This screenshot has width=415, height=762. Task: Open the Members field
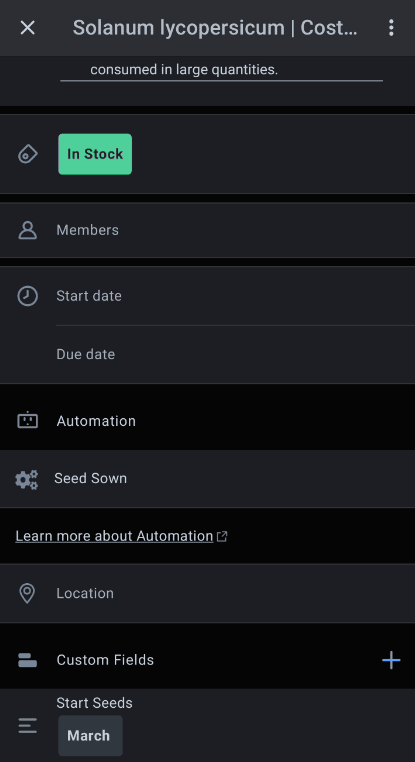[x=208, y=230]
